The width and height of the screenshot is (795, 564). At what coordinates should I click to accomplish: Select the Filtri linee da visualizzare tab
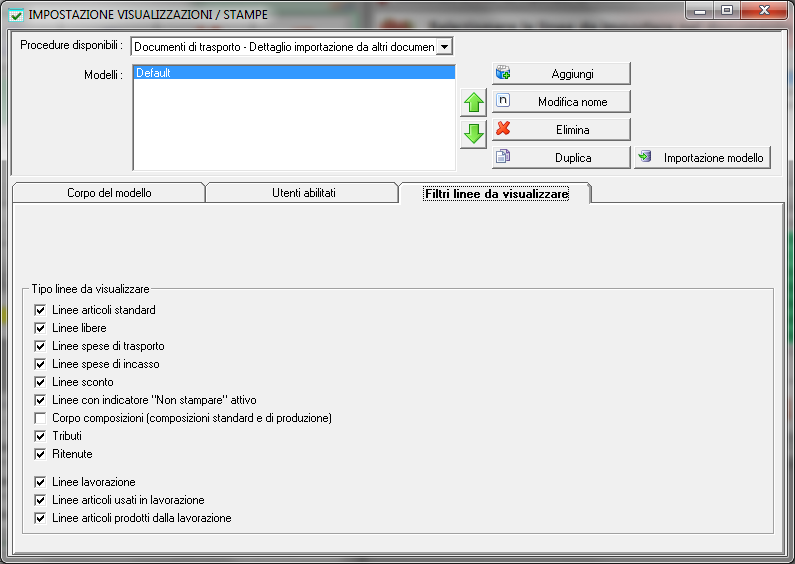(496, 194)
